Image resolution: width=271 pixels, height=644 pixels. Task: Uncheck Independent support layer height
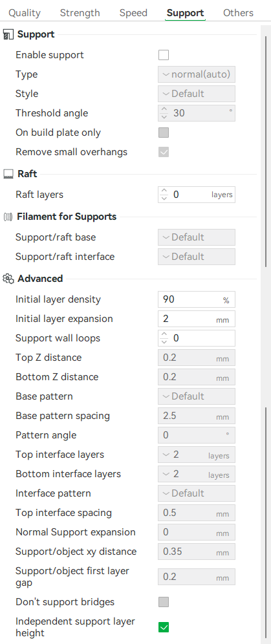coord(164,627)
